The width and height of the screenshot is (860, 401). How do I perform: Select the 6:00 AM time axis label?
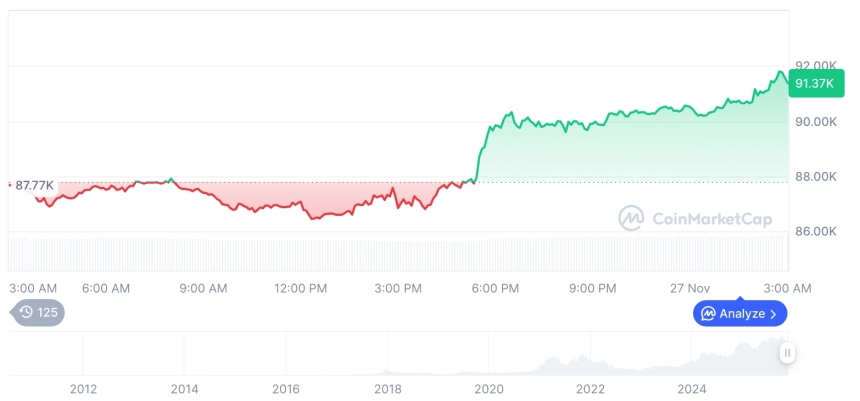click(x=105, y=288)
